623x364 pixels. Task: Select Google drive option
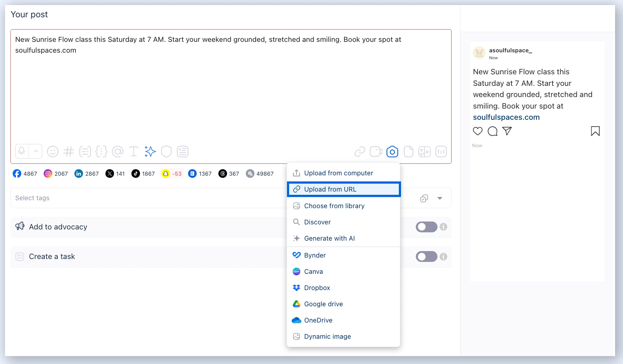coord(343,304)
